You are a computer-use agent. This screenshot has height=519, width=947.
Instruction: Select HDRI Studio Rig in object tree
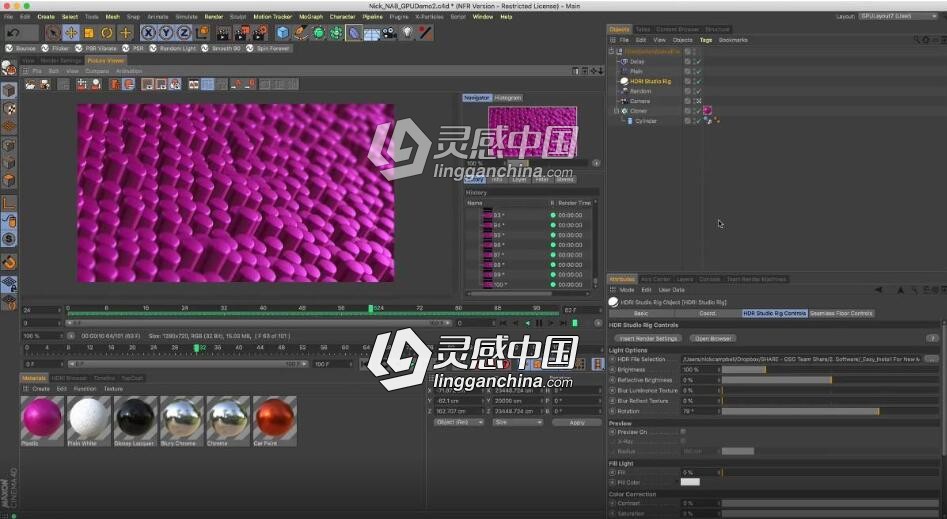coord(650,81)
